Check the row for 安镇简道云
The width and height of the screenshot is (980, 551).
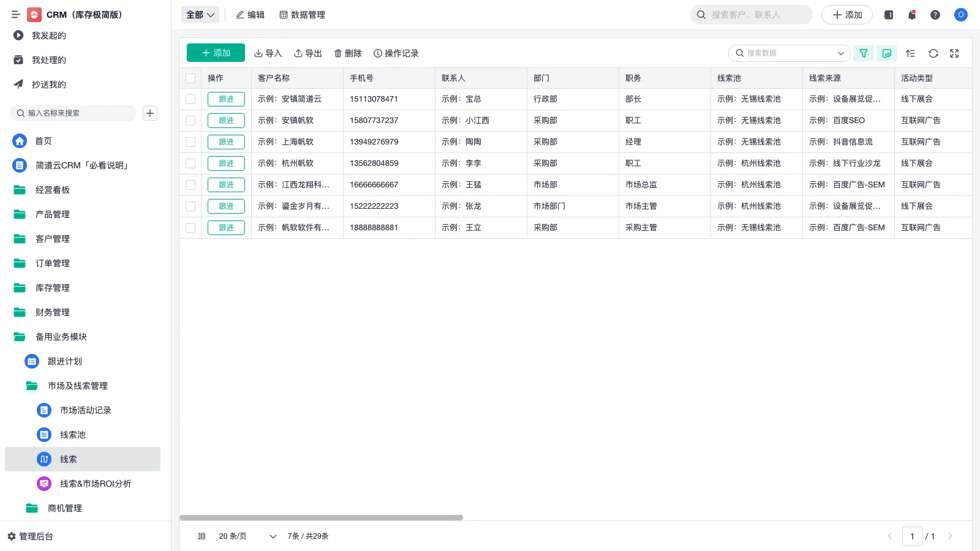click(190, 99)
